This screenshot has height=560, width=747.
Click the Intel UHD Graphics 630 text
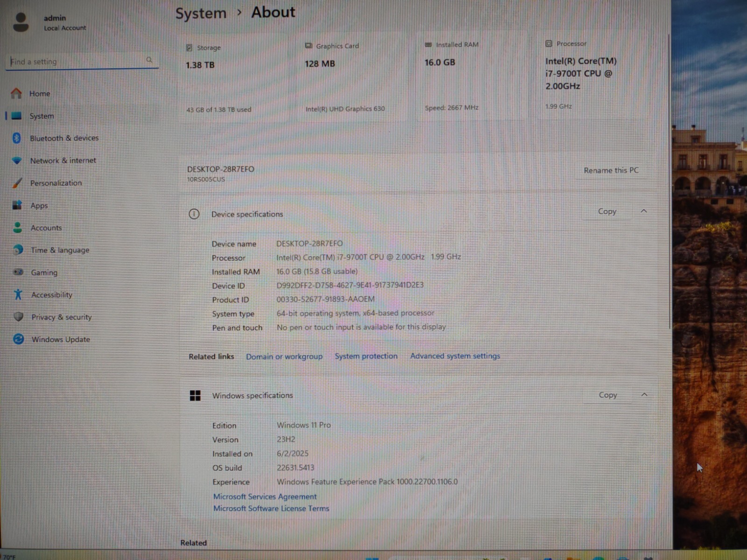[x=345, y=109]
